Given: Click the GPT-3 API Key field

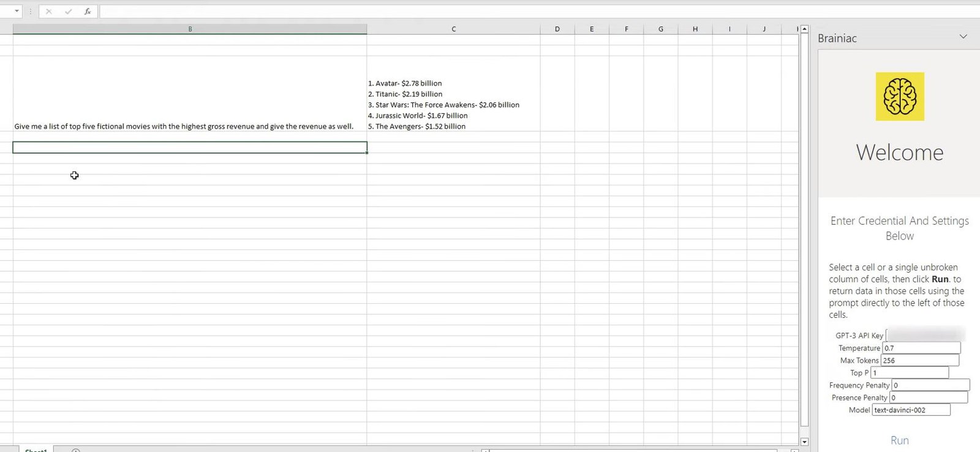Looking at the screenshot, I should (x=925, y=335).
